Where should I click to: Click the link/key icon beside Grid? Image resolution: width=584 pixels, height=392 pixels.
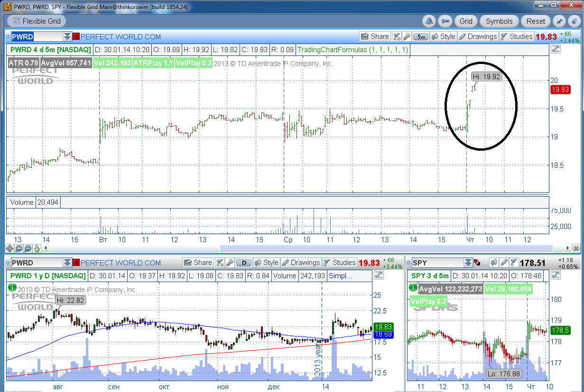click(445, 21)
